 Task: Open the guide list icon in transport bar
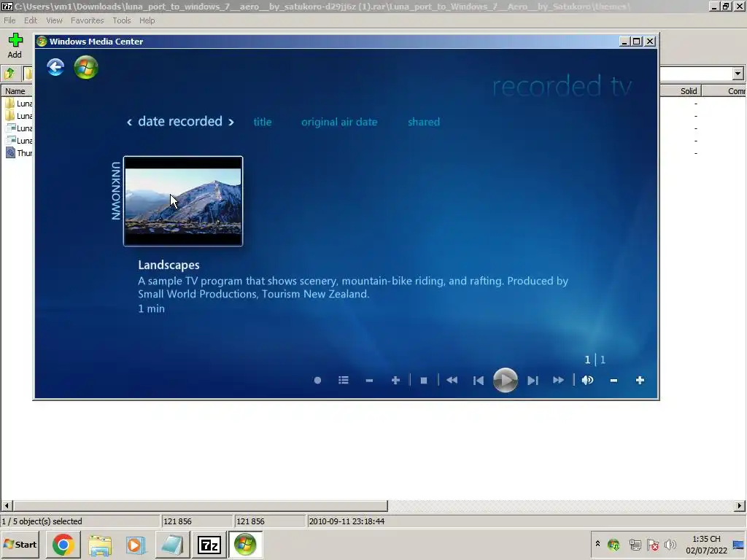[x=344, y=380]
